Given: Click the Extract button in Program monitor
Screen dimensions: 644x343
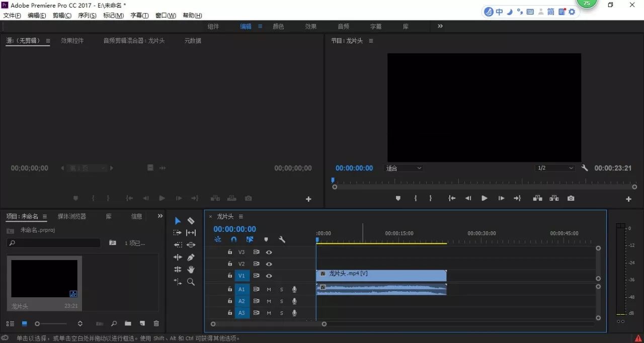Looking at the screenshot, I should (x=554, y=199).
